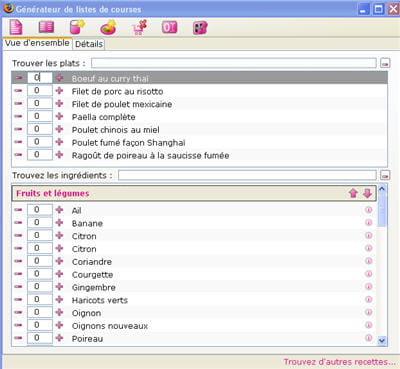
Task: Increase Oignons nouveaux quantity
Action: pos(59,325)
